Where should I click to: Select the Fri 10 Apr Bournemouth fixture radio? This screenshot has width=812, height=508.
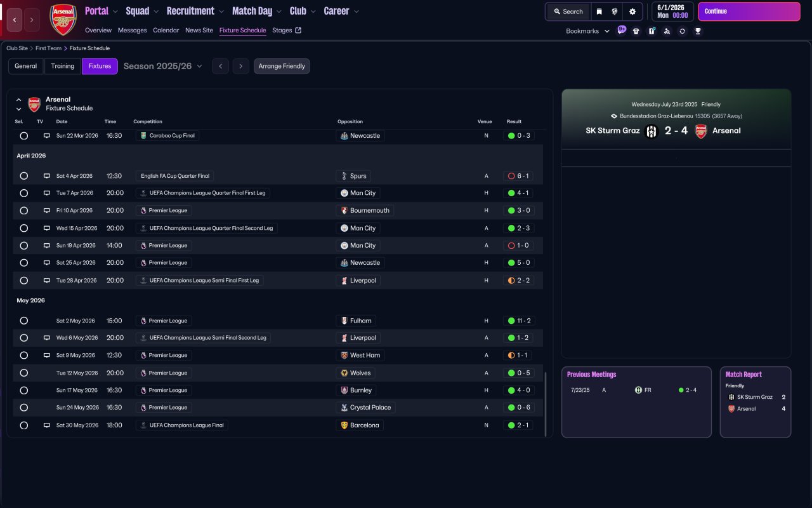click(x=24, y=210)
